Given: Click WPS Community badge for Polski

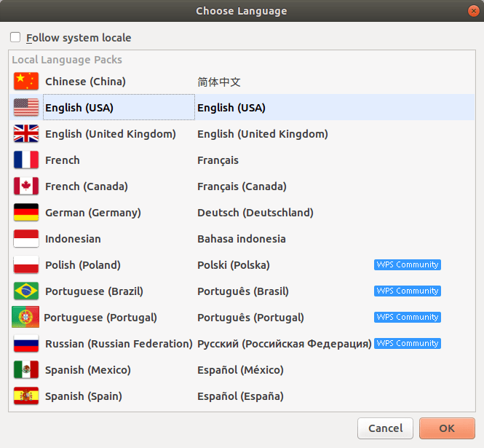Looking at the screenshot, I should click(408, 264).
